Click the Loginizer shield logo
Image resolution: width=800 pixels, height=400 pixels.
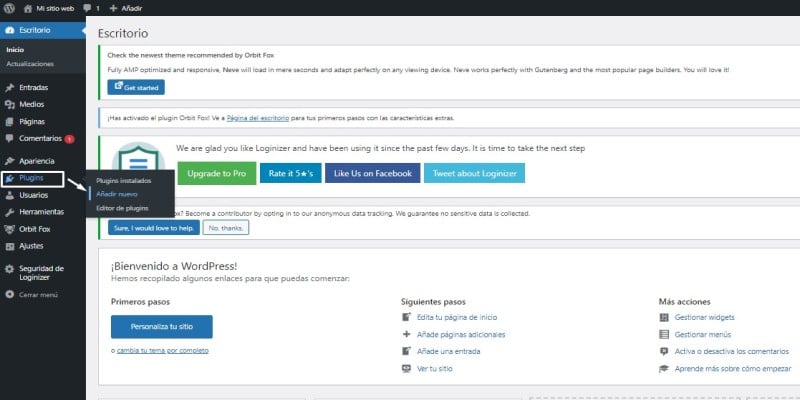[138, 159]
